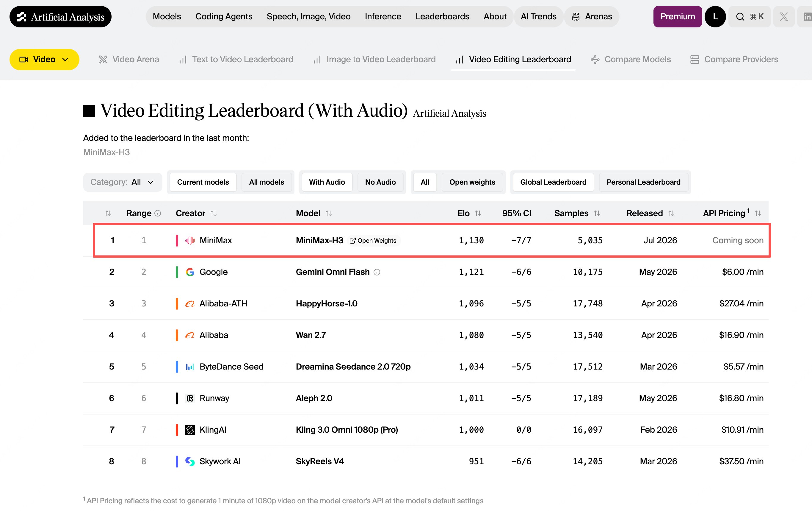This screenshot has width=812, height=511.
Task: Open the LinkedIn icon in header
Action: pos(806,17)
